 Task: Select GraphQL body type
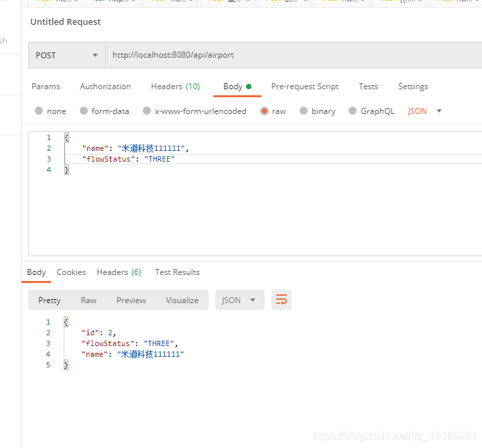(x=353, y=111)
